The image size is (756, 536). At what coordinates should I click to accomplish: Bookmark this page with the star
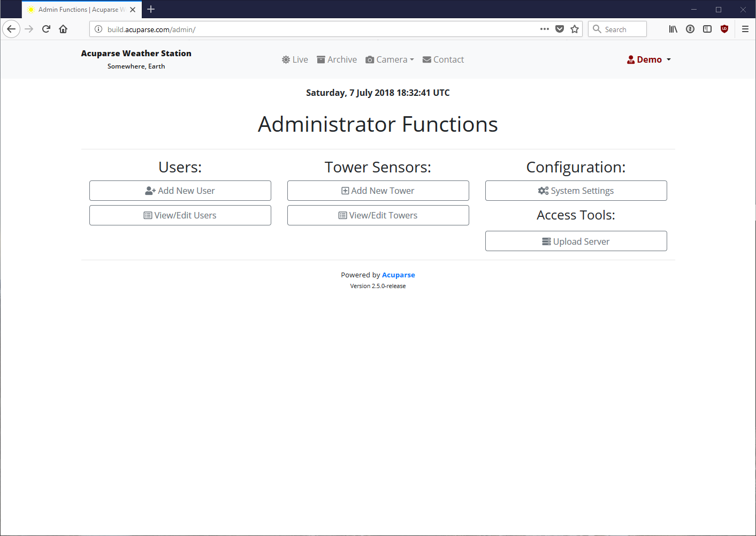click(x=575, y=29)
